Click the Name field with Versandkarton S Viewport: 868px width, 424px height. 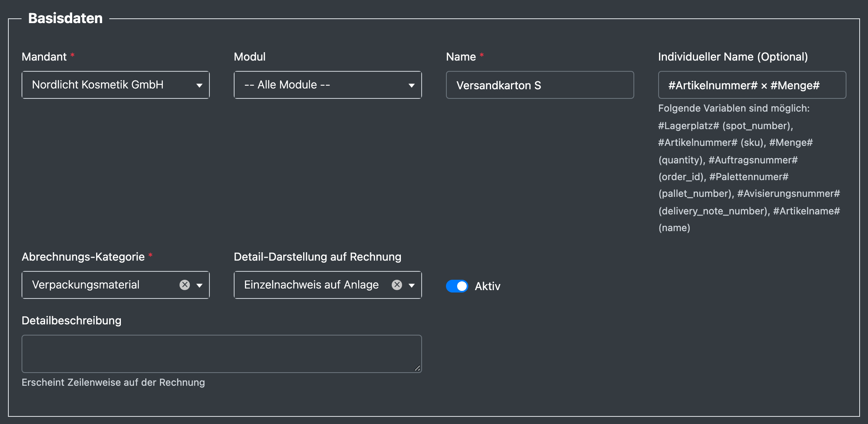pyautogui.click(x=540, y=85)
